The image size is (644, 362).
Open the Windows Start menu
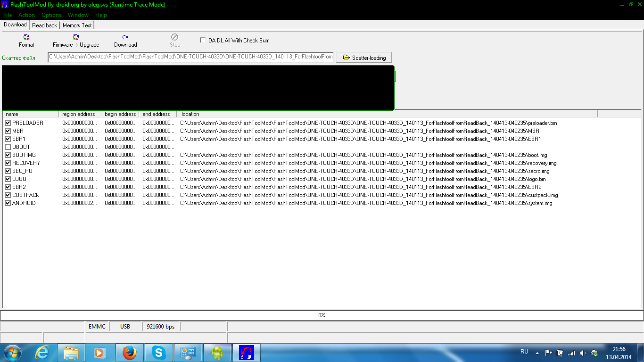tap(12, 353)
